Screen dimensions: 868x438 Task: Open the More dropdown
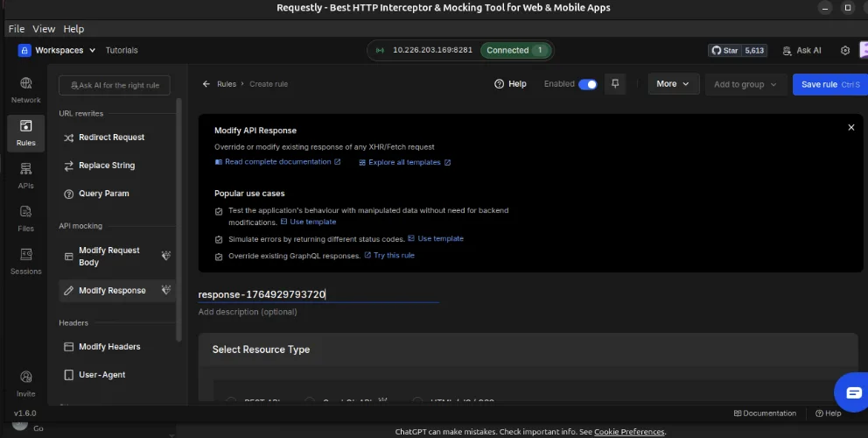[673, 84]
